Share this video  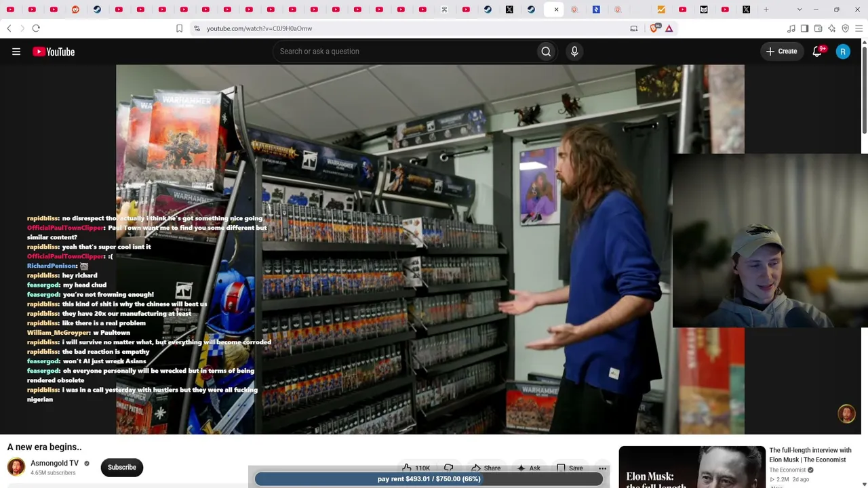(x=486, y=468)
